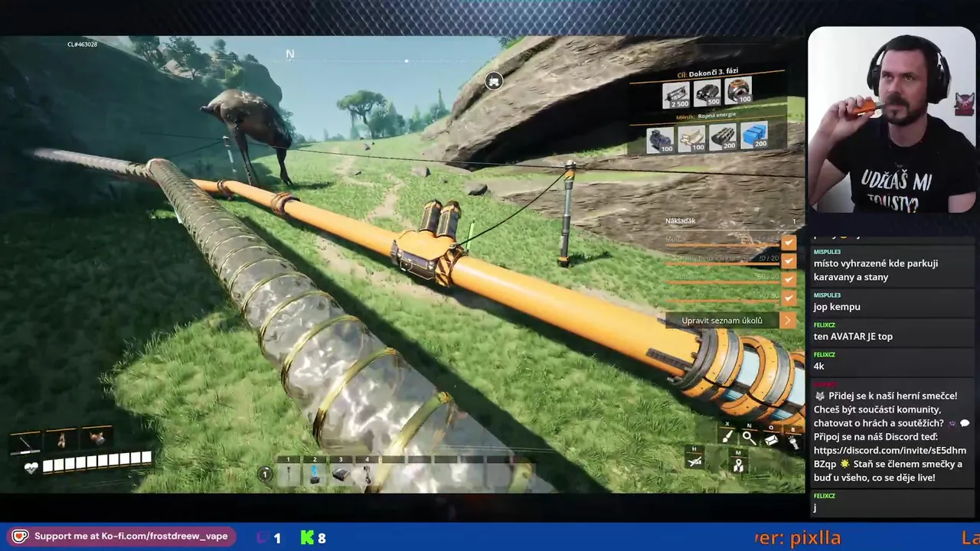Toggle first to-do list checkbox
980x551 pixels.
click(789, 243)
